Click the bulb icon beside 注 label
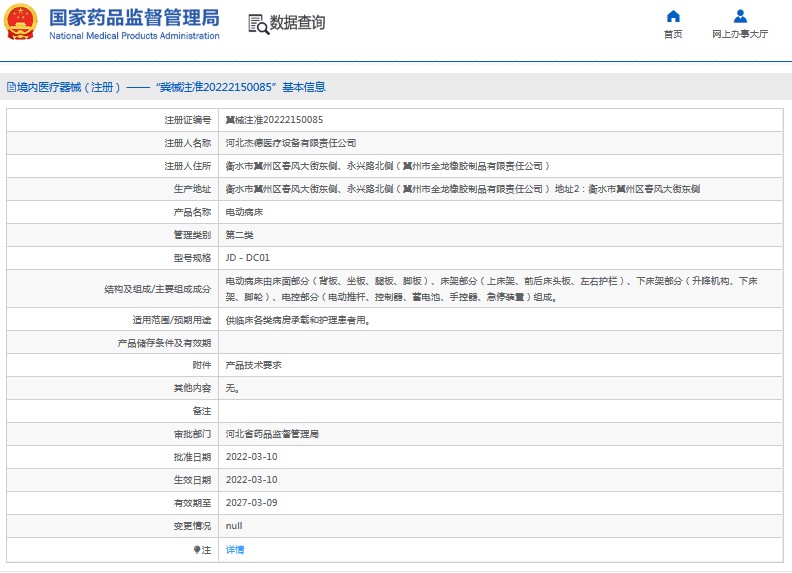This screenshot has height=573, width=792. coord(197,549)
